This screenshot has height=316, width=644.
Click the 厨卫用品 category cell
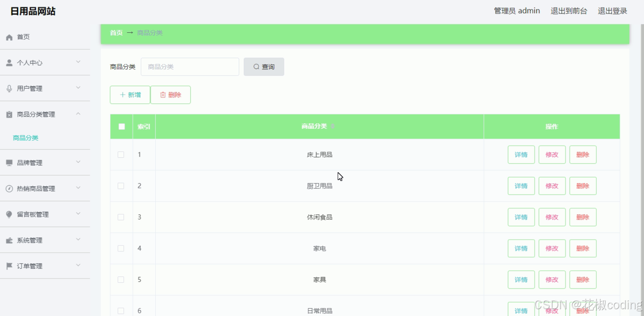(x=320, y=186)
